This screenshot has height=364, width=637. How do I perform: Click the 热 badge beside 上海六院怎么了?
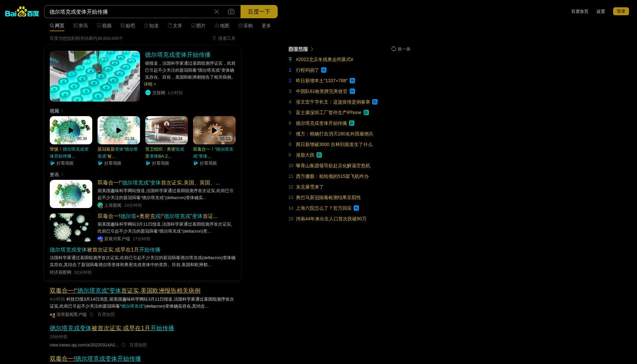(x=356, y=208)
